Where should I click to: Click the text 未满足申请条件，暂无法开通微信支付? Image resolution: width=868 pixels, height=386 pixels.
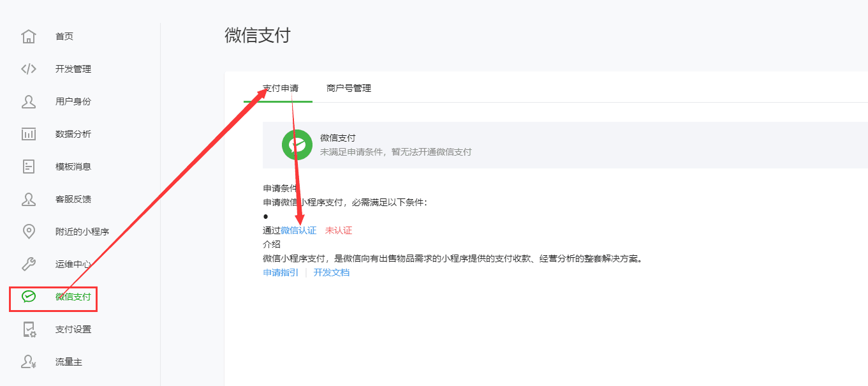click(x=396, y=152)
